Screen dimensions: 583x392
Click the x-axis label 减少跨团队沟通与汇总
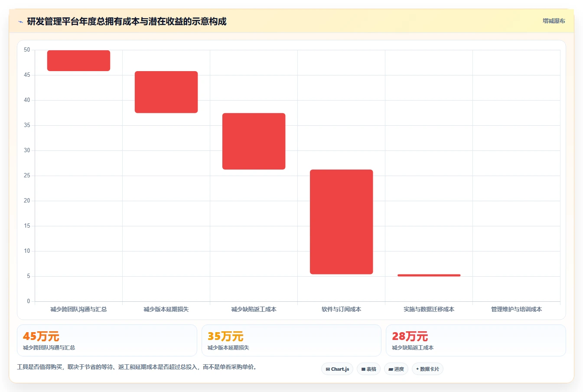[78, 309]
